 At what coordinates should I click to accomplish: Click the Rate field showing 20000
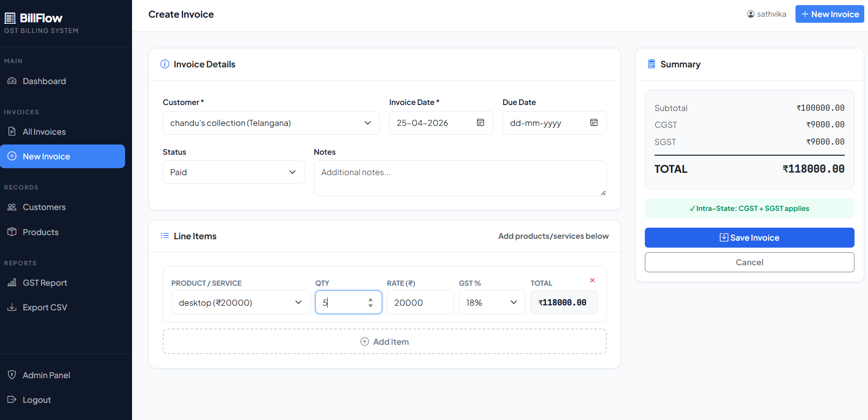click(420, 302)
